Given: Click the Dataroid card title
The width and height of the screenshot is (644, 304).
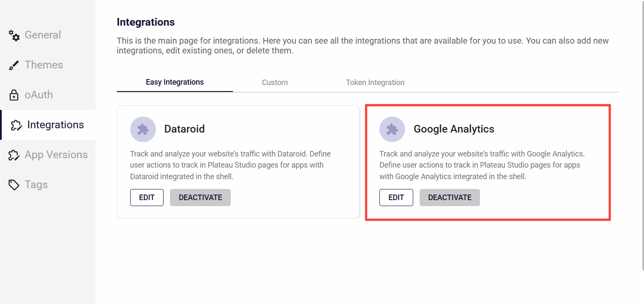Looking at the screenshot, I should (185, 129).
